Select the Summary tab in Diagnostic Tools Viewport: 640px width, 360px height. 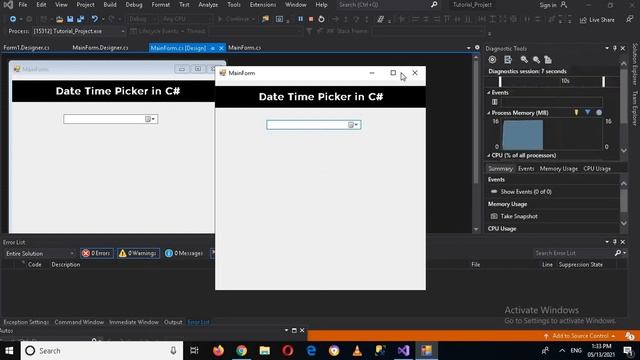click(500, 169)
